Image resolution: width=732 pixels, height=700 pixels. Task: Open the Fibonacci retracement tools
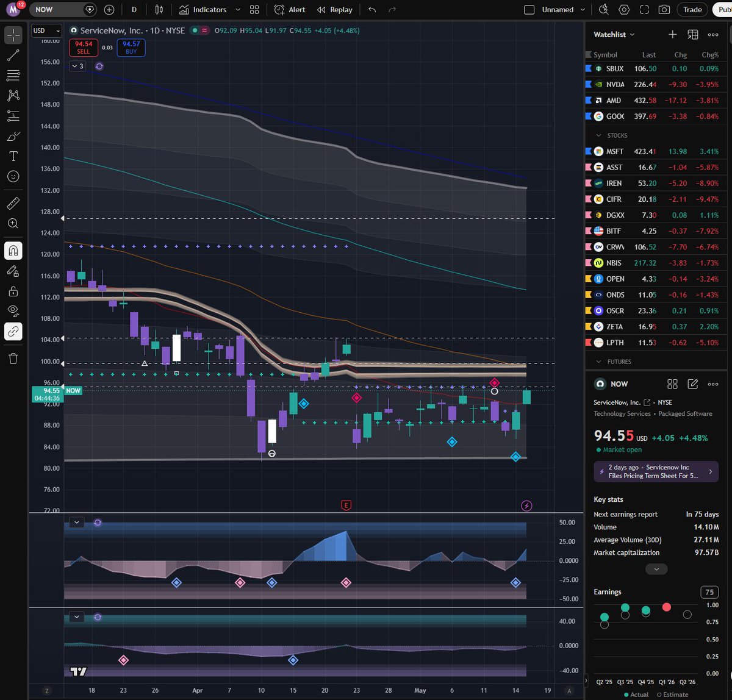pos(13,76)
